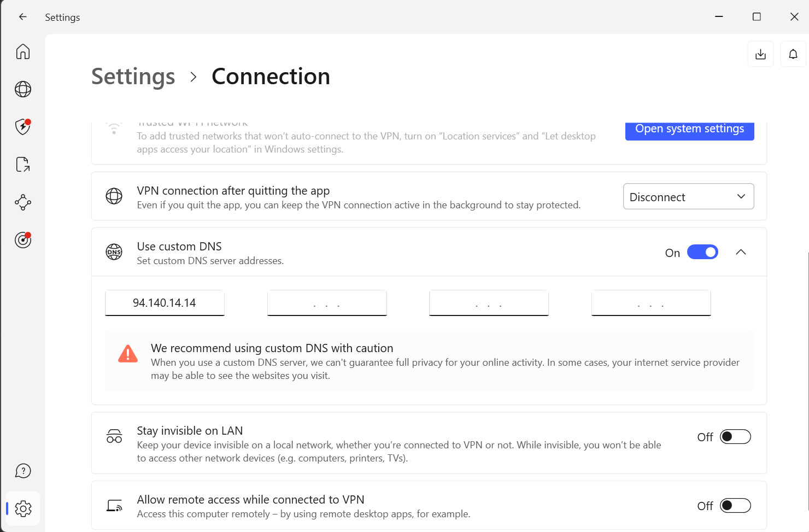Collapse the Use custom DNS section chevron

[x=741, y=252]
